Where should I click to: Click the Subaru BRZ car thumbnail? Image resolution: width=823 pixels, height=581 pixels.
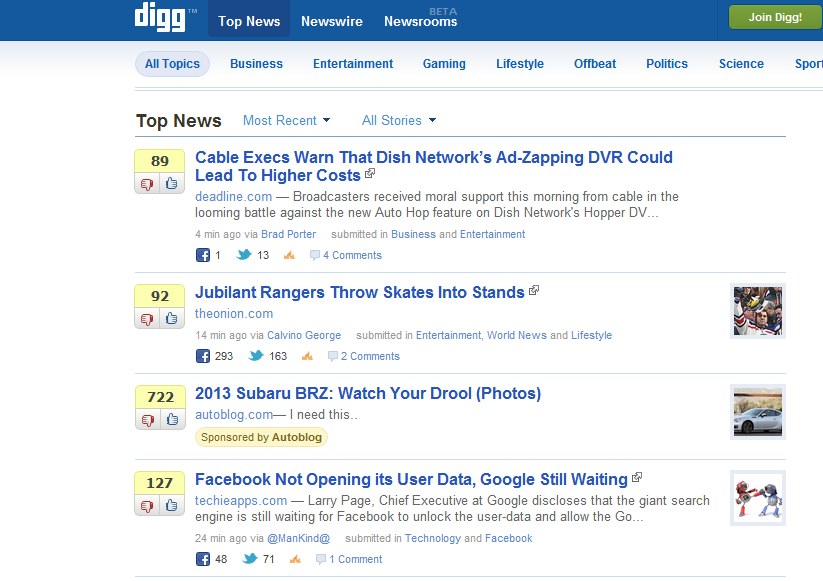(757, 412)
